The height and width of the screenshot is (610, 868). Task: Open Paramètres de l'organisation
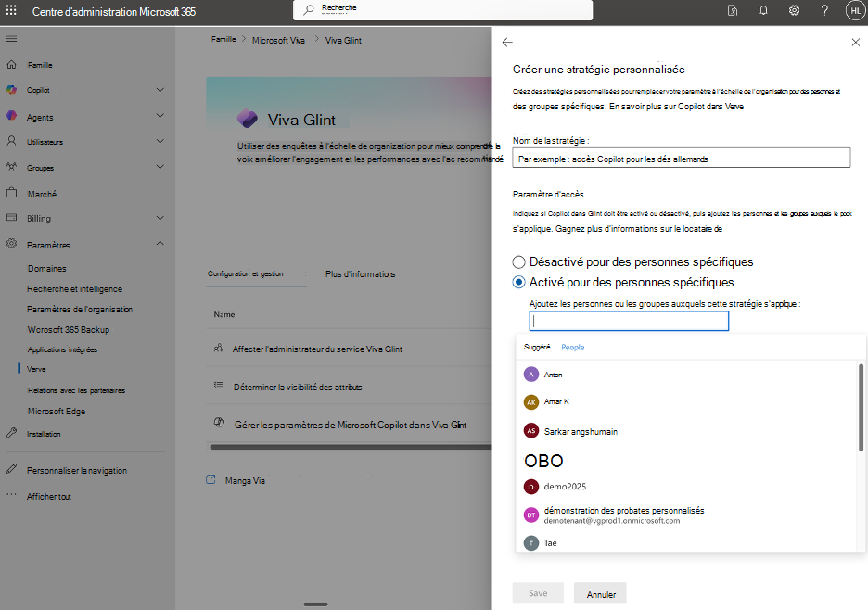[80, 310]
